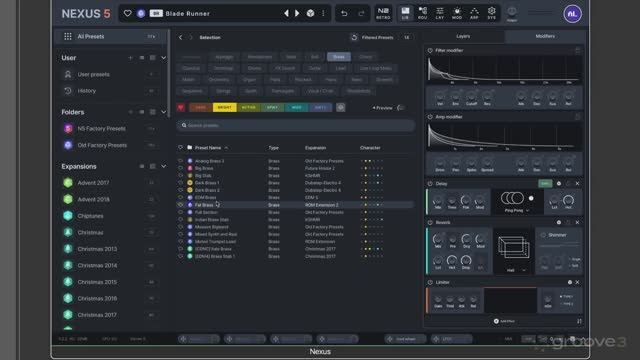Toggle the Delay effect power button
Image resolution: width=640 pixels, height=360 pixels.
[430, 184]
